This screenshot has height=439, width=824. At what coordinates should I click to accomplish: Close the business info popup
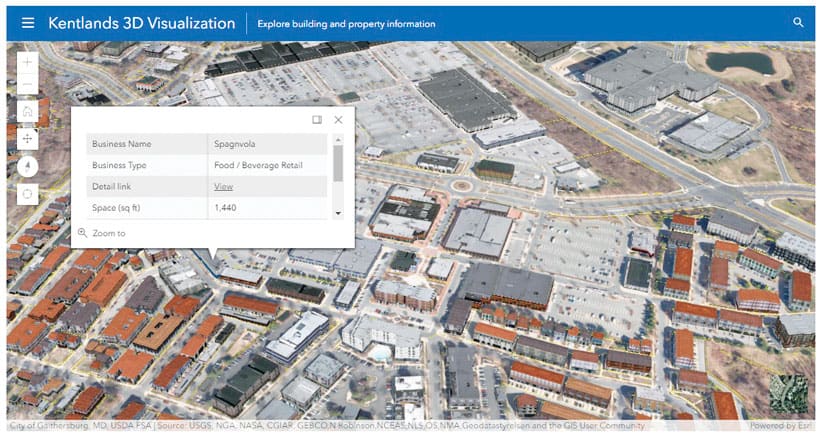[x=338, y=120]
